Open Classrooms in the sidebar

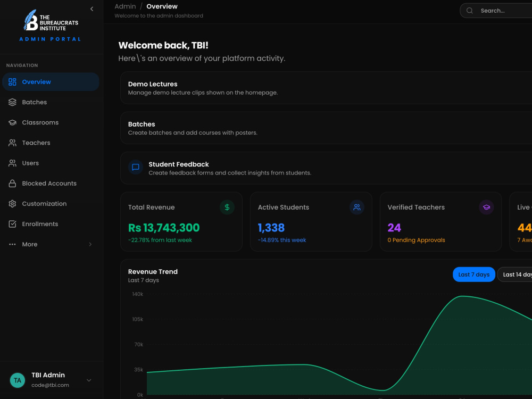(51, 122)
